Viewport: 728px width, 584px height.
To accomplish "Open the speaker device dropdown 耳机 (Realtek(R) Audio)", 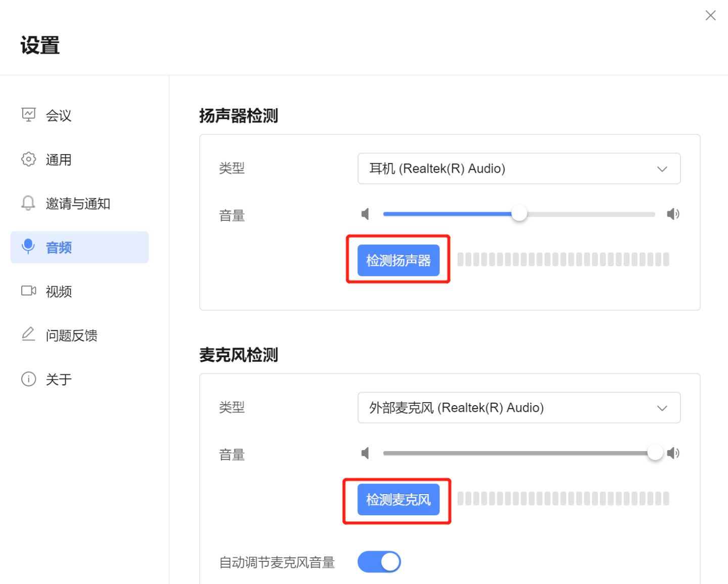I will 518,169.
